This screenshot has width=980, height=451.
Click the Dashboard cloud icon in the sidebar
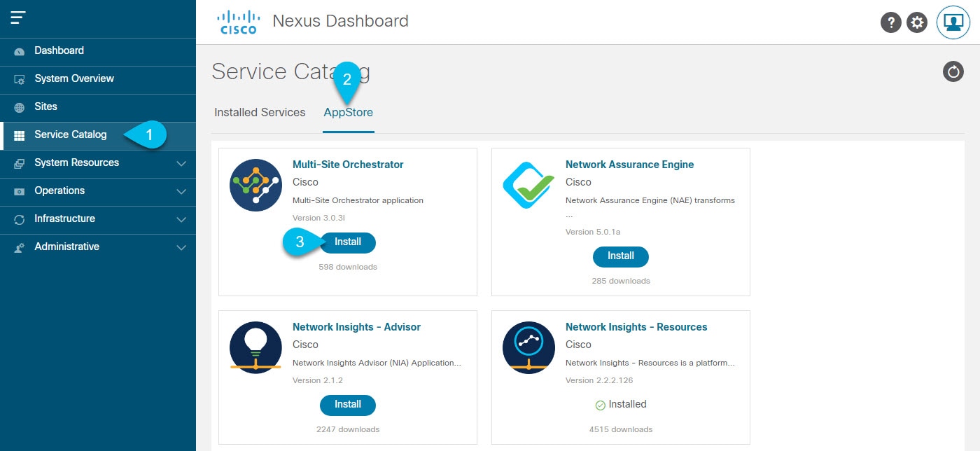coord(20,51)
